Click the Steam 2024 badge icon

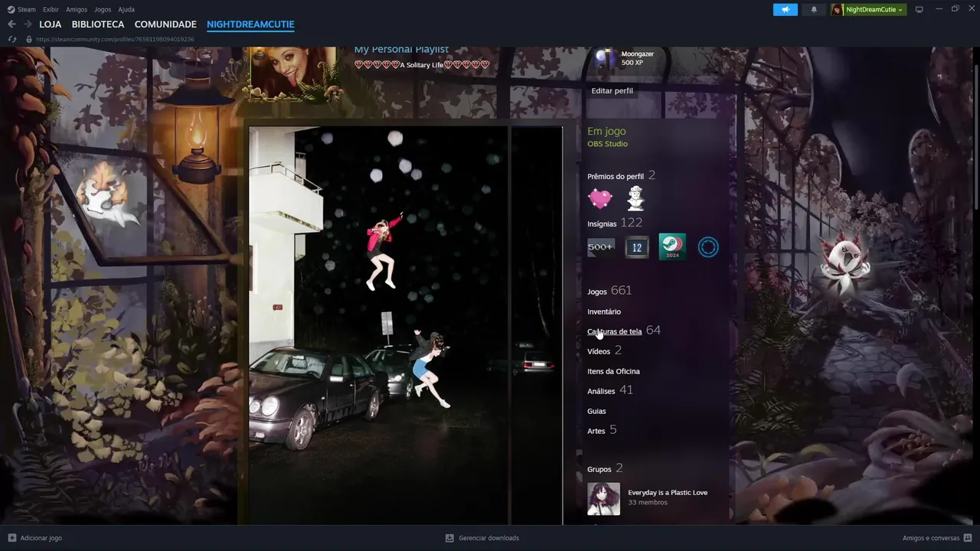click(672, 246)
